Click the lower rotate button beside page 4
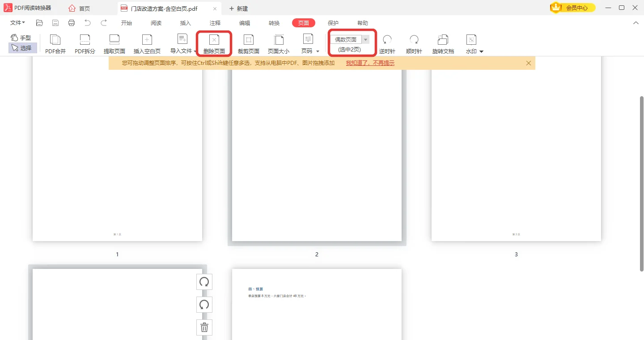 [x=204, y=305]
